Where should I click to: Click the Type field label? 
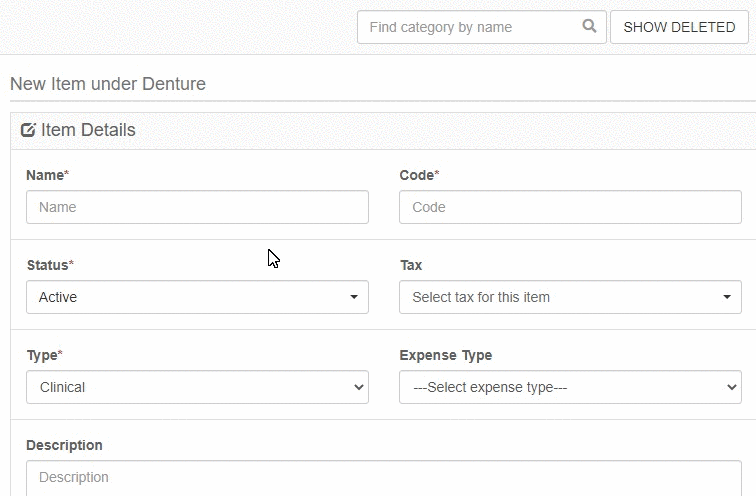[x=44, y=355]
